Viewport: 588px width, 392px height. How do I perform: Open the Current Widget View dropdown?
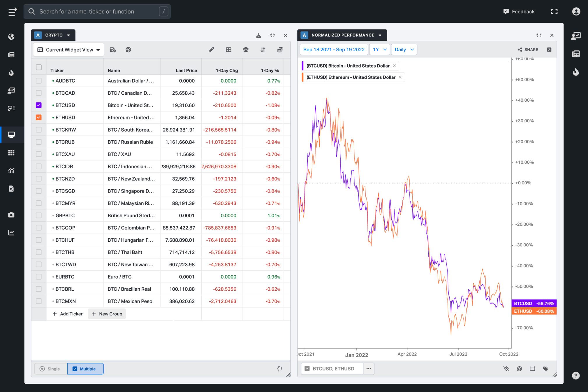(x=68, y=50)
